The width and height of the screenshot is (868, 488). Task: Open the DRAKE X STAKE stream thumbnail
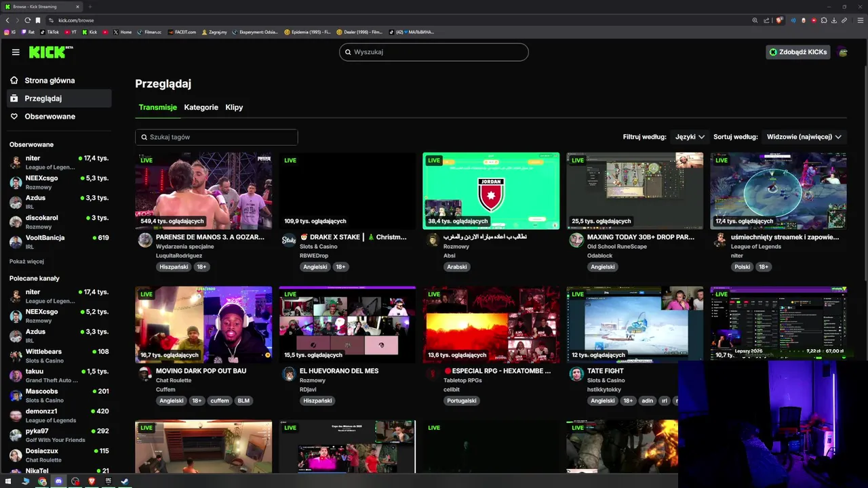pos(347,191)
